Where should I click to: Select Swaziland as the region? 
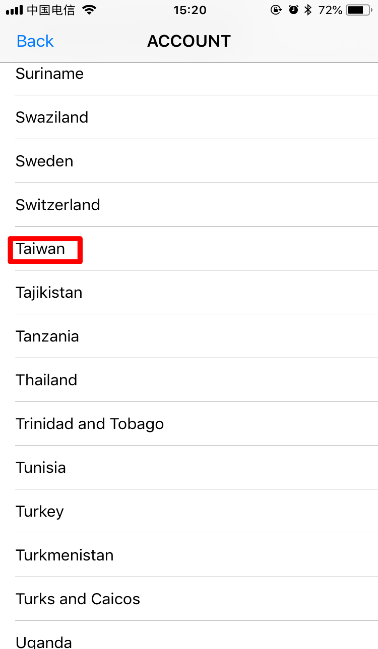point(189,118)
